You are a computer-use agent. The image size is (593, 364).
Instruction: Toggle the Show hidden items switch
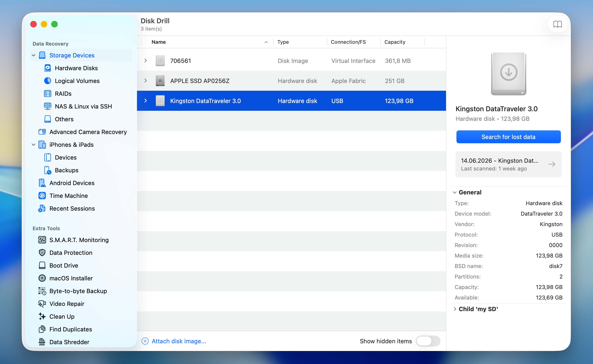[428, 341]
